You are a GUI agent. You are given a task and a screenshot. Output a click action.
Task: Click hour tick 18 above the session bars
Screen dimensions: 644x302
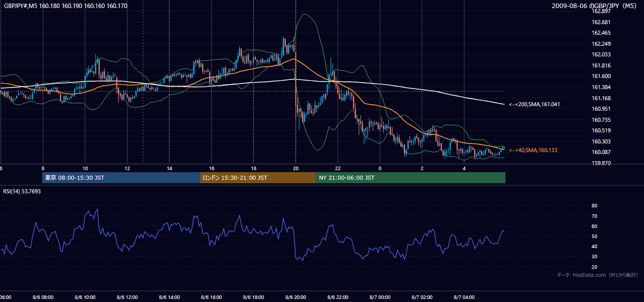(x=253, y=169)
